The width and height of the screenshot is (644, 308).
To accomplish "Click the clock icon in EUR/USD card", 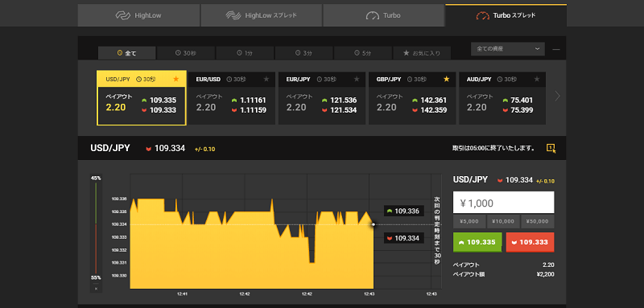I will 229,79.
